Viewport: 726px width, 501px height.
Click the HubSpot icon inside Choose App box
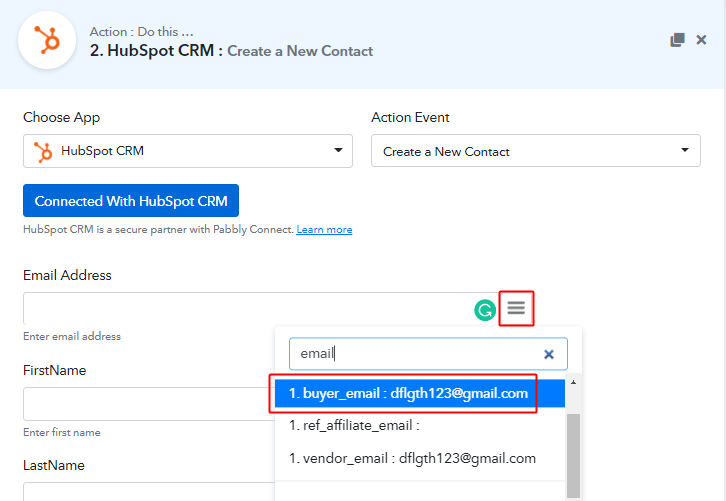coord(43,151)
